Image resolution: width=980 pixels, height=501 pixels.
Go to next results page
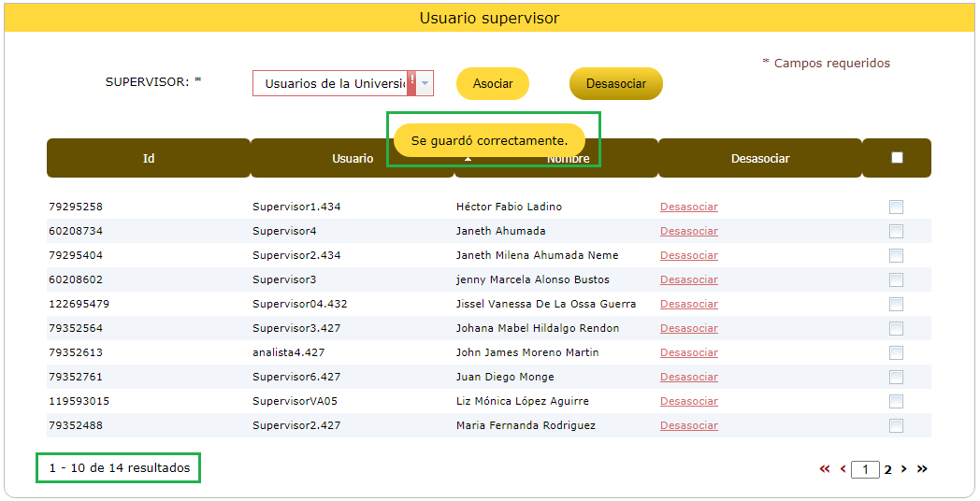tap(903, 469)
